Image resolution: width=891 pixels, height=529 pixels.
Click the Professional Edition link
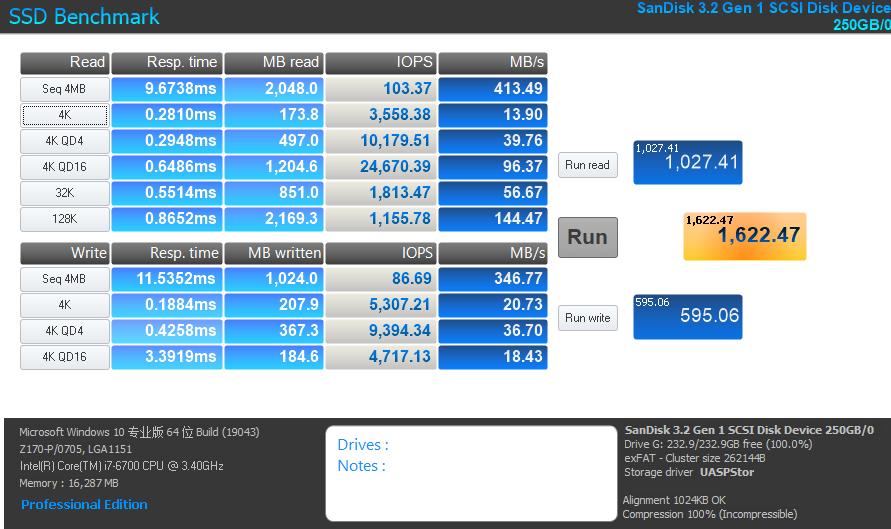tap(84, 505)
